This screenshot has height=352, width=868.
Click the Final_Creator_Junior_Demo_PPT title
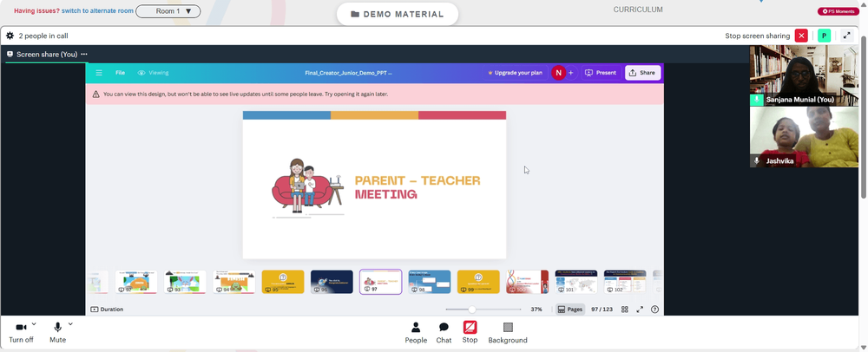coord(348,73)
